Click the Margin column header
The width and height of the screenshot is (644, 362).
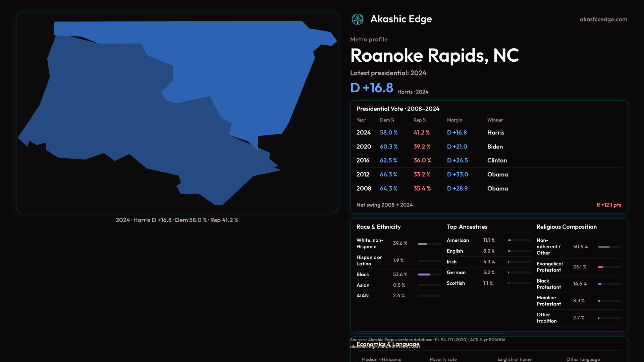[x=454, y=120]
